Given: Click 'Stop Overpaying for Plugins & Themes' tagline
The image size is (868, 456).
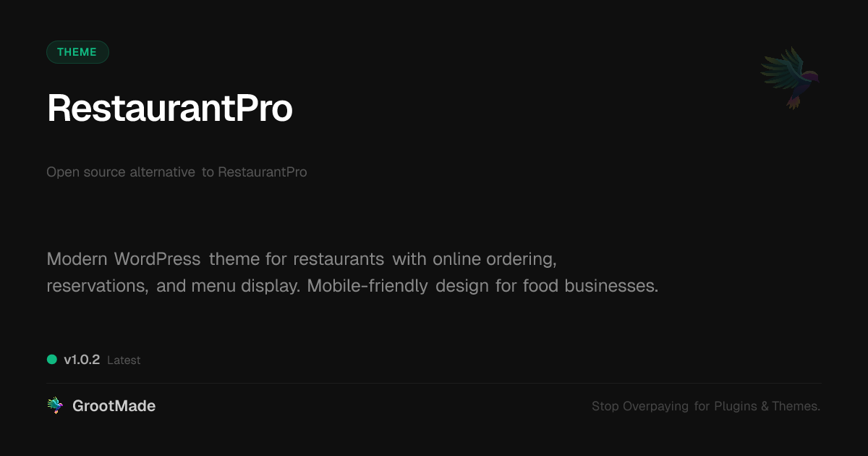Looking at the screenshot, I should pos(706,406).
